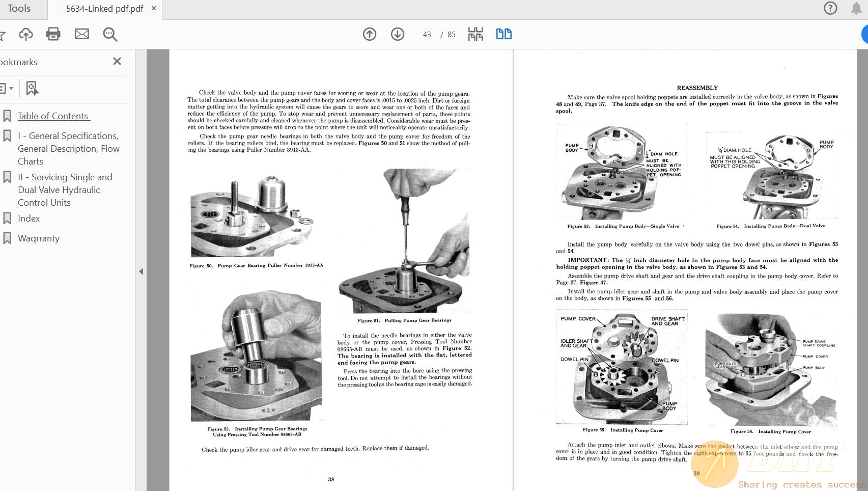
Task: Send the file by email envelope icon
Action: click(82, 34)
